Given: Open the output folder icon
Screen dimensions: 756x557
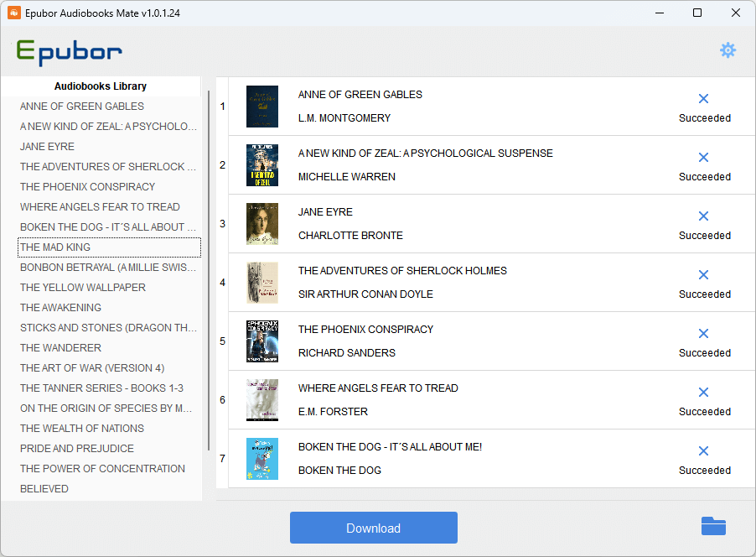Looking at the screenshot, I should pos(713,526).
